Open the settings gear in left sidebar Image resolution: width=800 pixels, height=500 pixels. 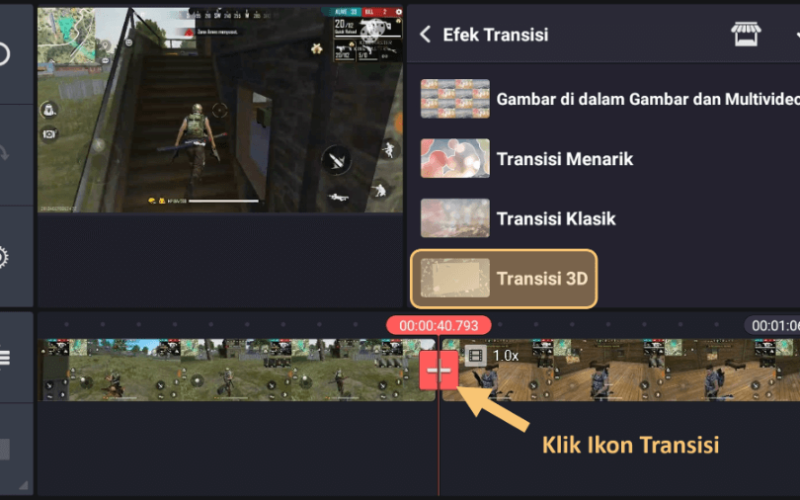click(3, 257)
